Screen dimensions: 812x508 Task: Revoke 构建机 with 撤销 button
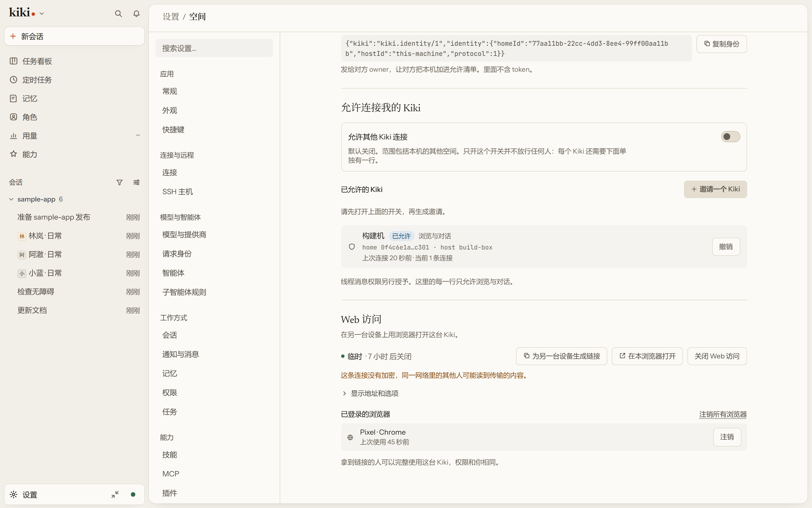pos(726,247)
